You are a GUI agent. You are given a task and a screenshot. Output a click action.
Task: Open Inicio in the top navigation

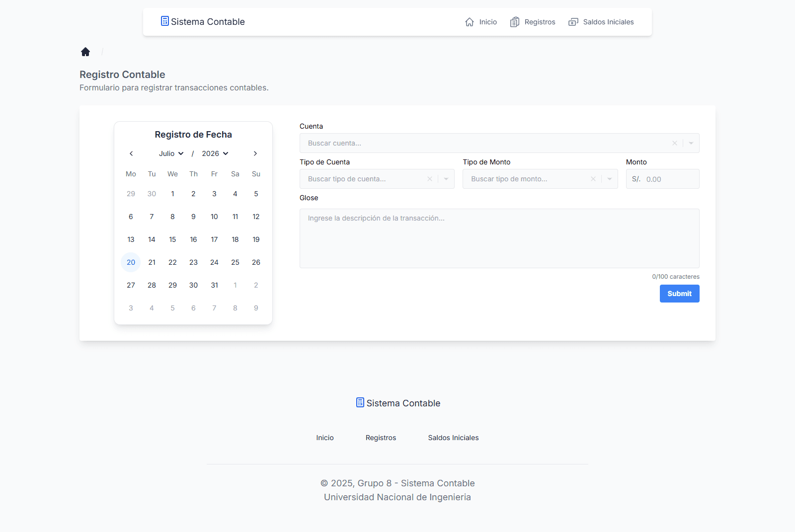(x=481, y=22)
